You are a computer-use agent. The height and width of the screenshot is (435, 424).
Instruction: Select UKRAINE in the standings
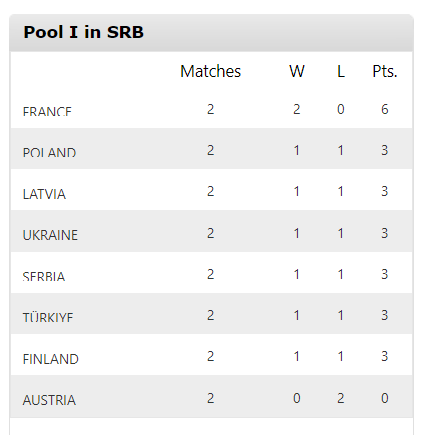click(50, 235)
